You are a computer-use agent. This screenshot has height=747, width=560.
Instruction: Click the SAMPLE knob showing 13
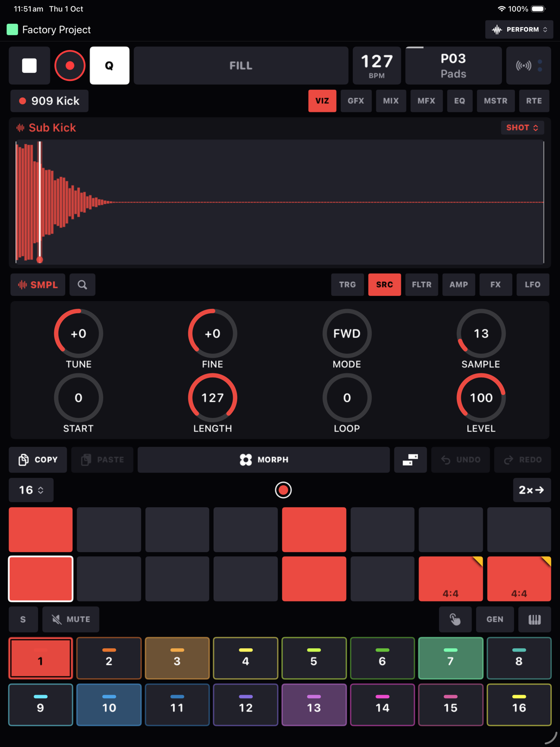(x=481, y=333)
